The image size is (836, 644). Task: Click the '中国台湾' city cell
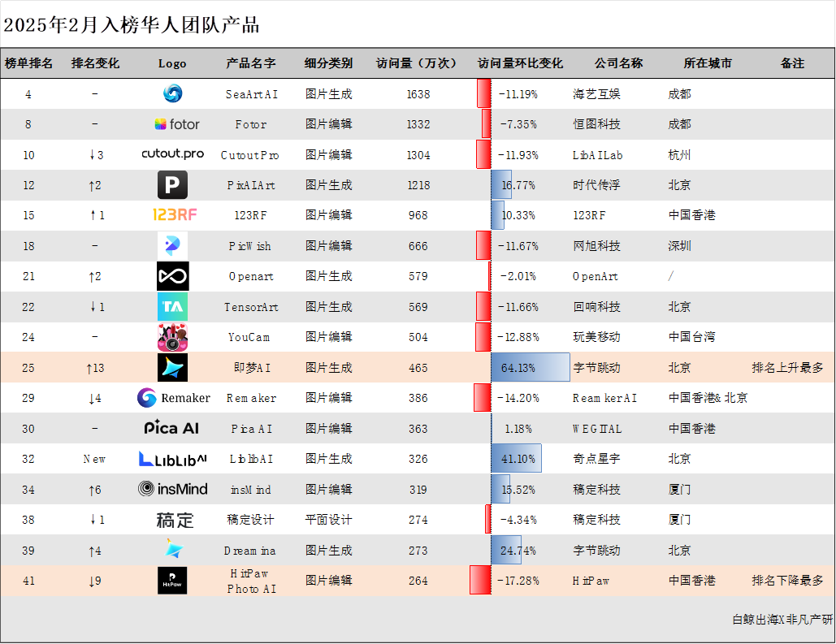691,337
